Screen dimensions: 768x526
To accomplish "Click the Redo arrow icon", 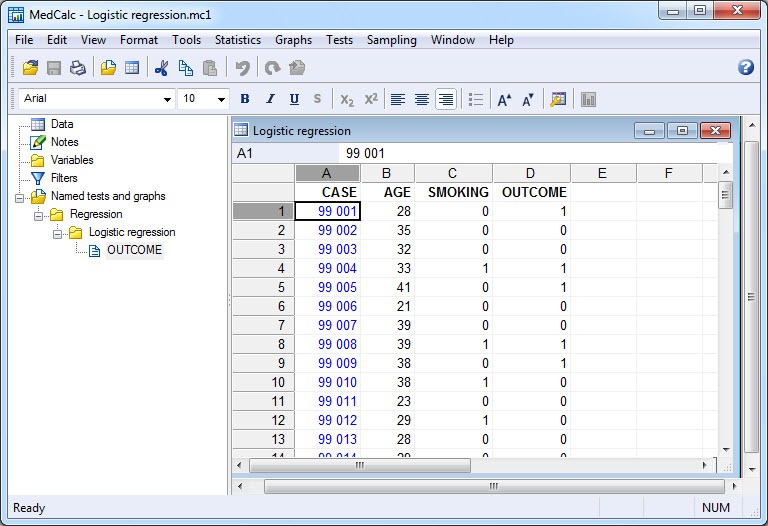I will pyautogui.click(x=272, y=68).
